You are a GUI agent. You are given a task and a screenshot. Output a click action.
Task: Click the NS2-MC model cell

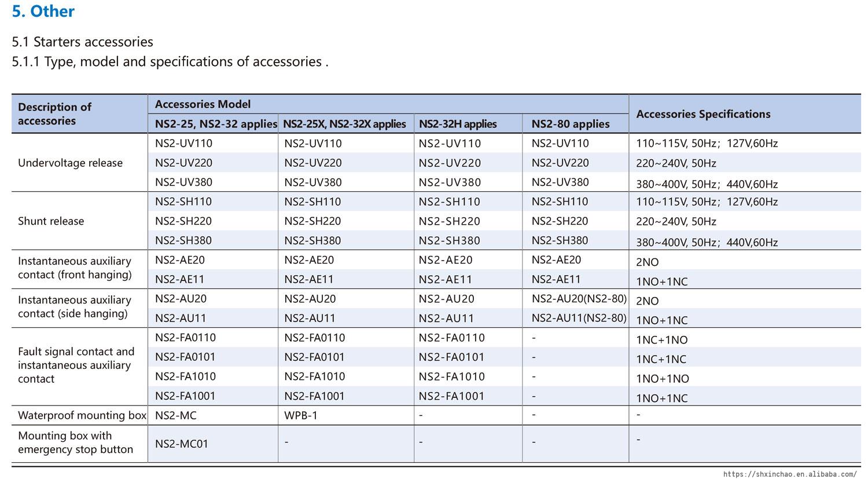176,415
